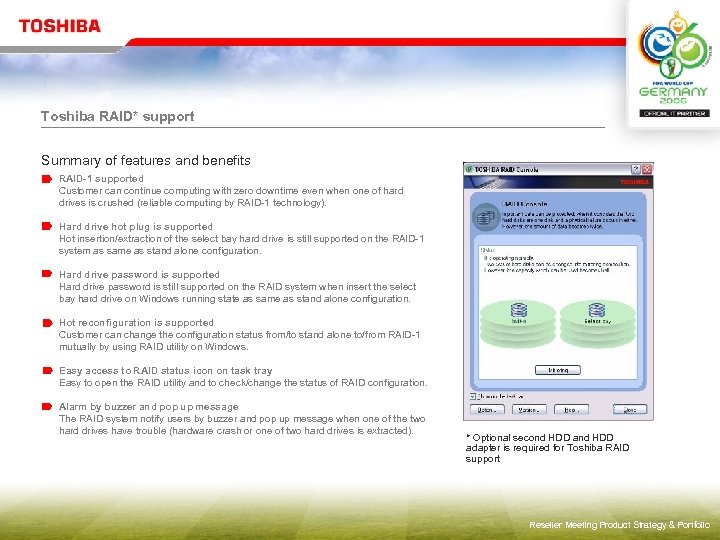
Task: Click 'Hard drive hot plug is supported' heading
Action: tap(135, 226)
